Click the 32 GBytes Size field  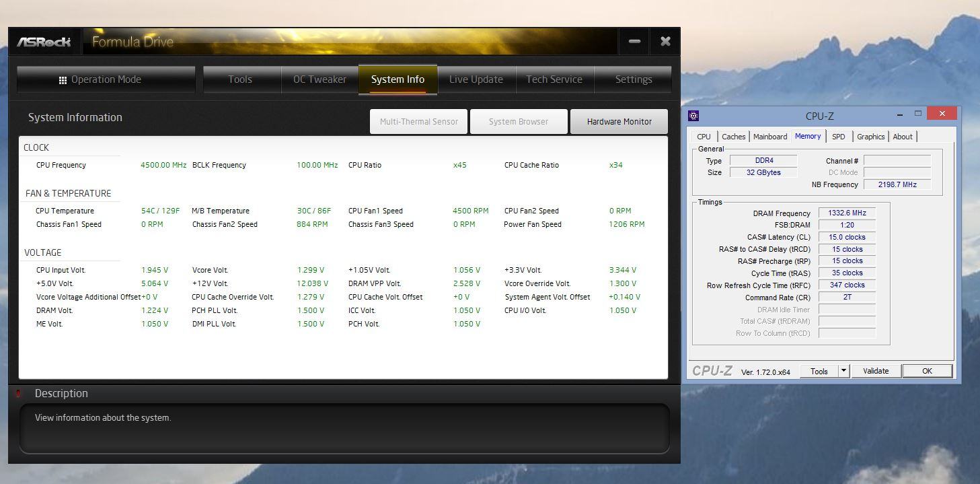click(x=763, y=172)
